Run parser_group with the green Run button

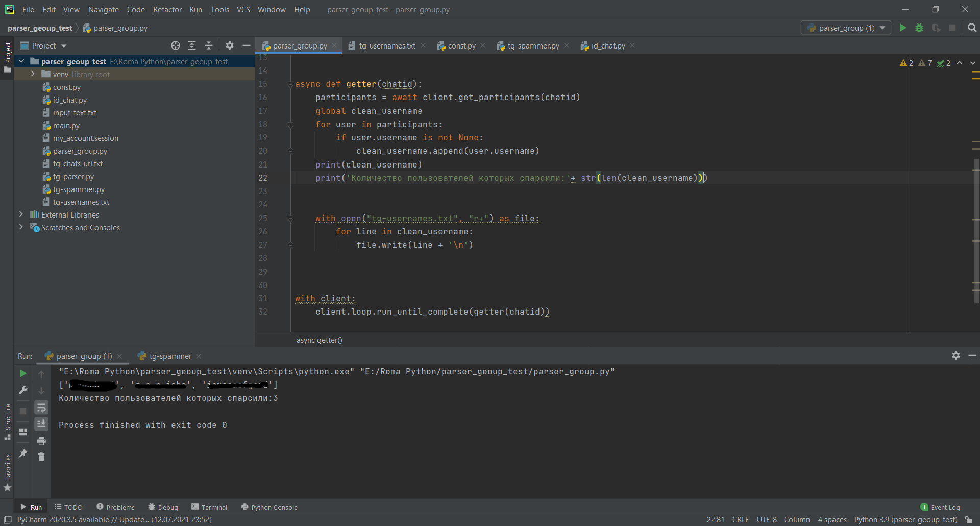pos(903,28)
